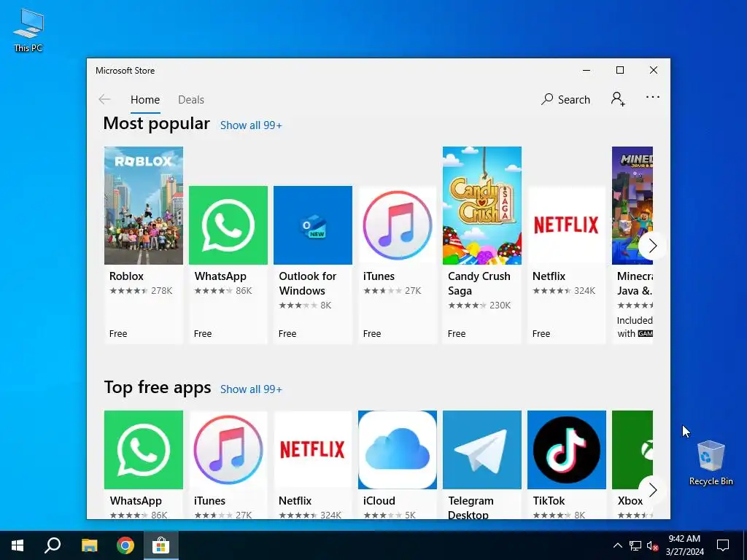Open Netflix logo in Most popular row
This screenshot has width=747, height=560.
click(x=566, y=225)
